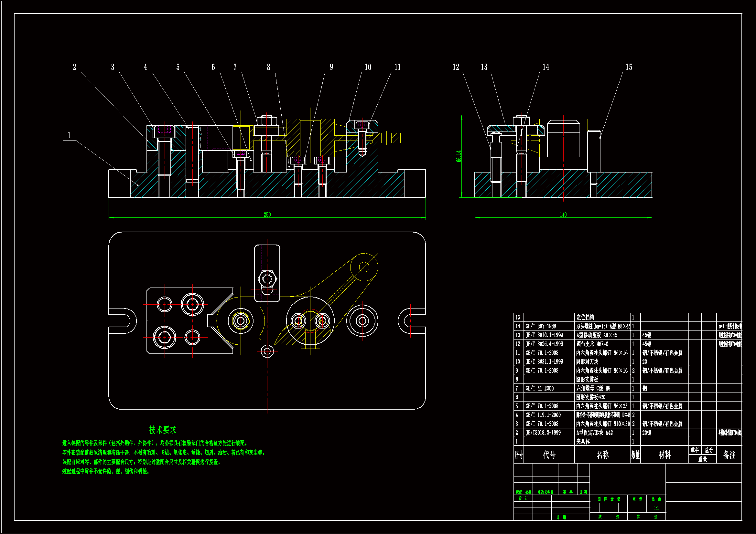Viewport: 756px width, 534px height.
Task: Click the 1:1 scale value in title block
Action: click(x=656, y=508)
